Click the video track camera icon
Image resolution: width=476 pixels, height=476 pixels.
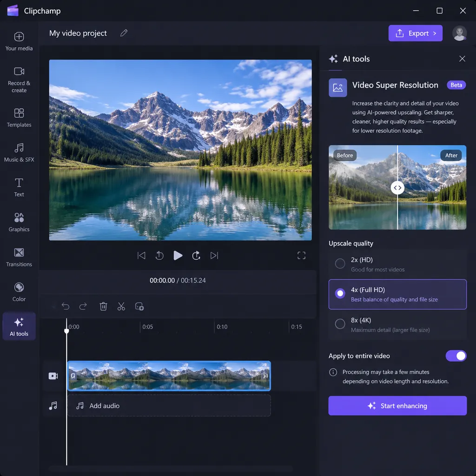pyautogui.click(x=53, y=376)
